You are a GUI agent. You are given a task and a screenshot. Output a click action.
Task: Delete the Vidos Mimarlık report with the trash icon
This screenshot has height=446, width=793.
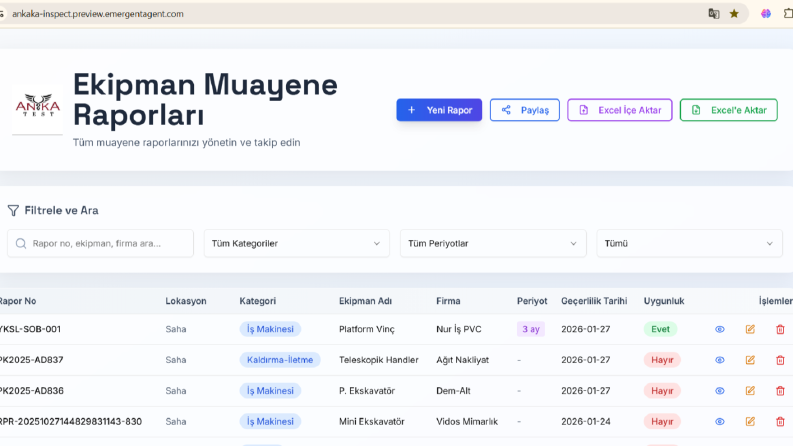pyautogui.click(x=780, y=422)
